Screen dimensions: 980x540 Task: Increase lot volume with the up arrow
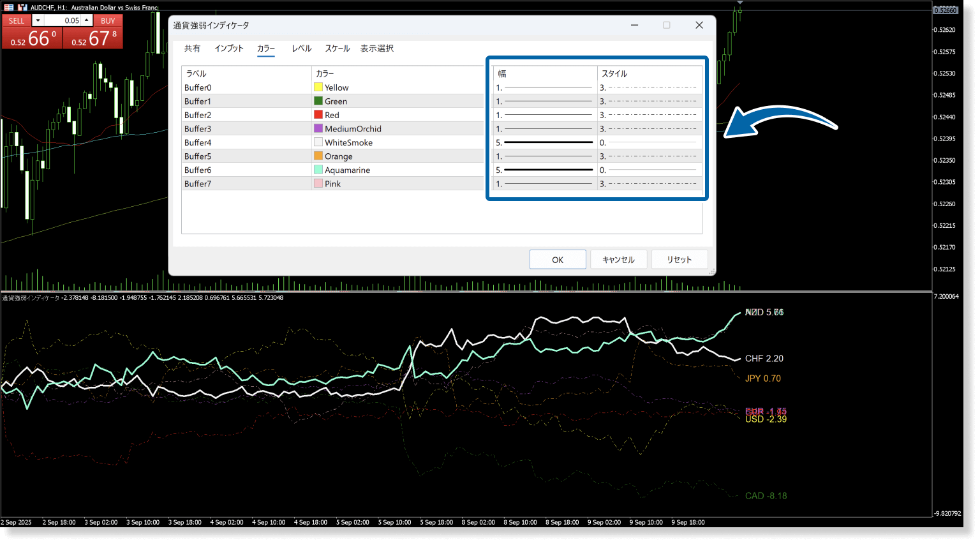86,20
